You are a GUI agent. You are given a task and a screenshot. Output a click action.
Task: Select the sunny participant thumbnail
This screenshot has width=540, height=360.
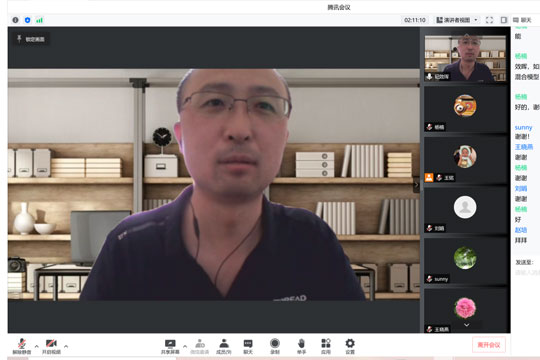465,261
